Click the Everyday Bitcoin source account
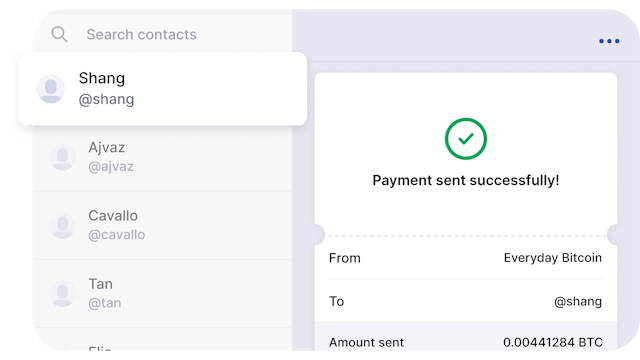Viewport: 640px width, 360px height. pyautogui.click(x=553, y=258)
